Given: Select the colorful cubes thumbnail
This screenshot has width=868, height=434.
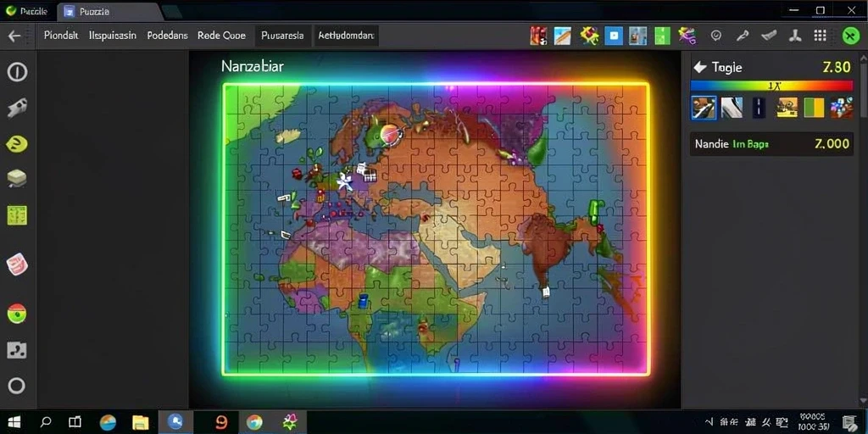Looking at the screenshot, I should [x=842, y=108].
